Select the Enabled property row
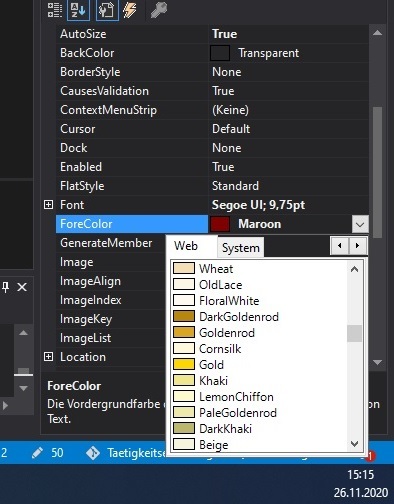Viewport: 394px width, 504px height. coord(212,167)
